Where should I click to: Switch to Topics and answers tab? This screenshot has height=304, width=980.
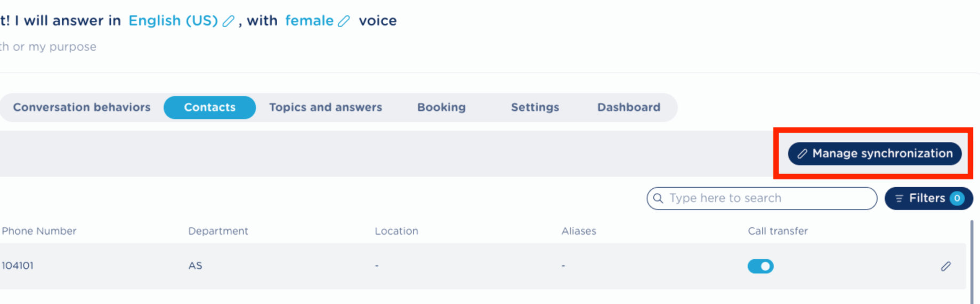pyautogui.click(x=325, y=107)
